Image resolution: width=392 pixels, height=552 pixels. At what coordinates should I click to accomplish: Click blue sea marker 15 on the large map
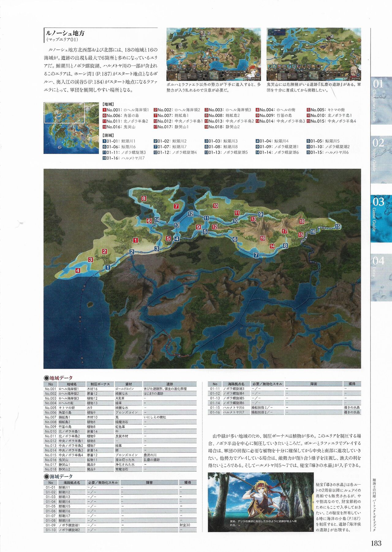(337, 226)
